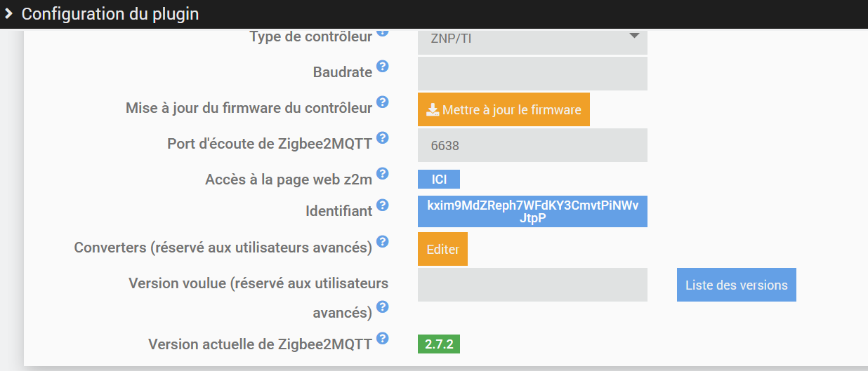This screenshot has width=868, height=371.
Task: Click help icon next to Type de contrôleur
Action: tap(382, 32)
